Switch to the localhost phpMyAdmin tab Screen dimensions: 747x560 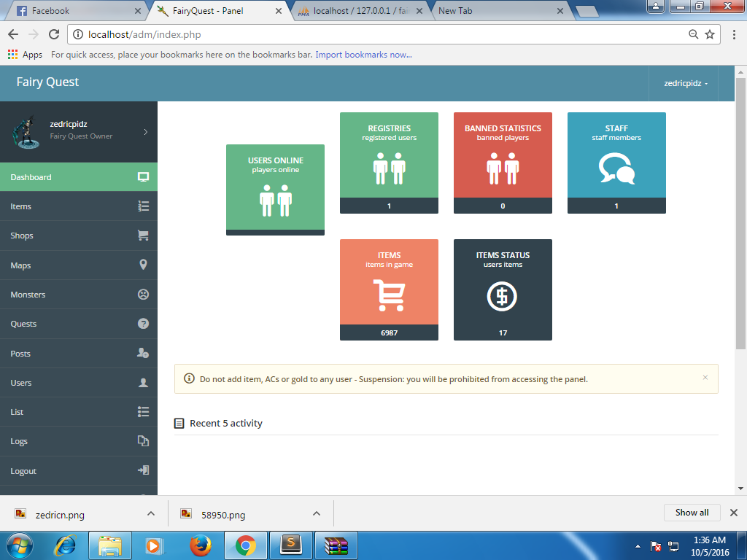click(361, 11)
